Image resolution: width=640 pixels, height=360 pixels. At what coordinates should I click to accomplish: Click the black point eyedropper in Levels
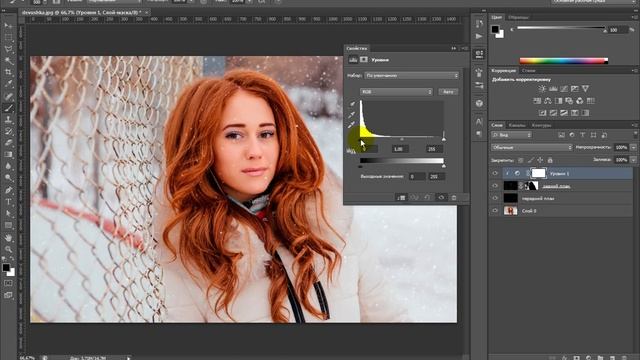click(x=352, y=104)
